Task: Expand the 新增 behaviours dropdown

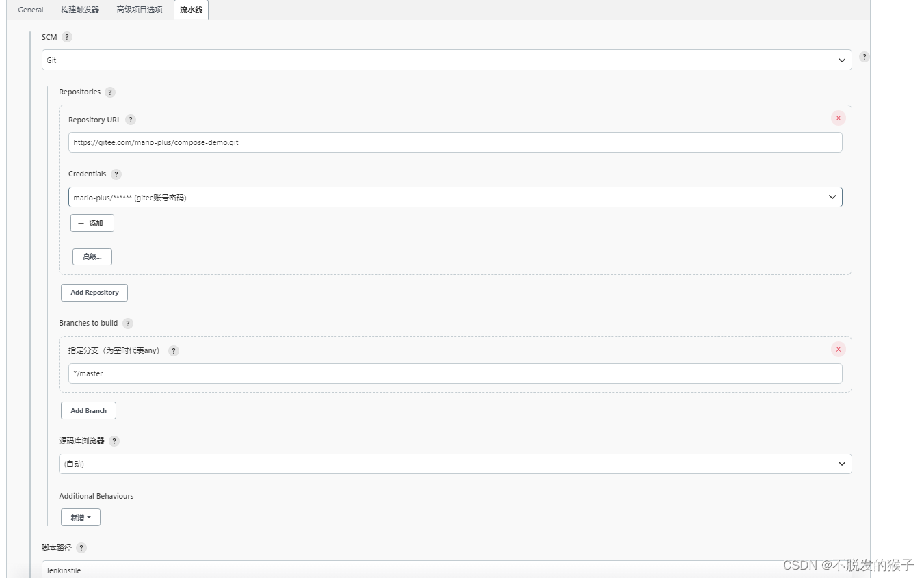Action: tap(81, 517)
